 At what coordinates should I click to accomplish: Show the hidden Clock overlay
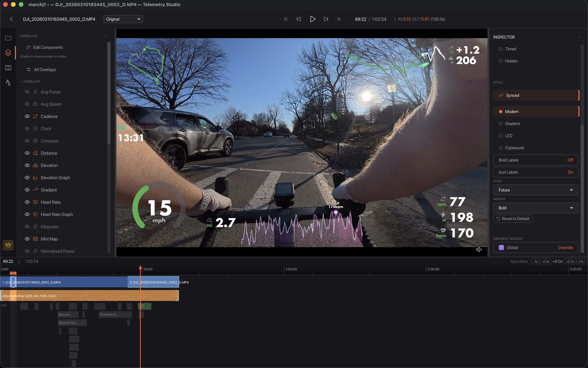(x=27, y=129)
